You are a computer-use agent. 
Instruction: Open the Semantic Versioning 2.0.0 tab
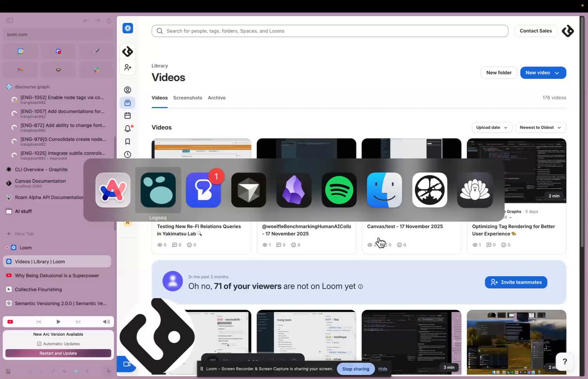[57, 303]
